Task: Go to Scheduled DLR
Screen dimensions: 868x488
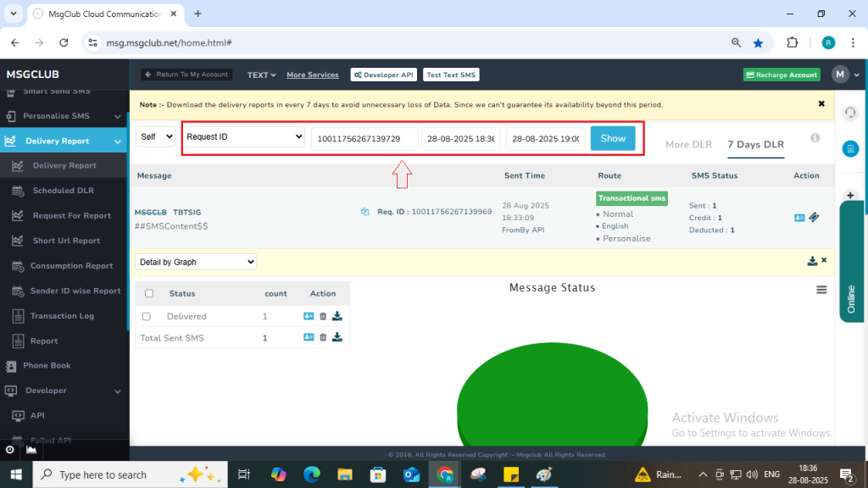Action: 64,191
